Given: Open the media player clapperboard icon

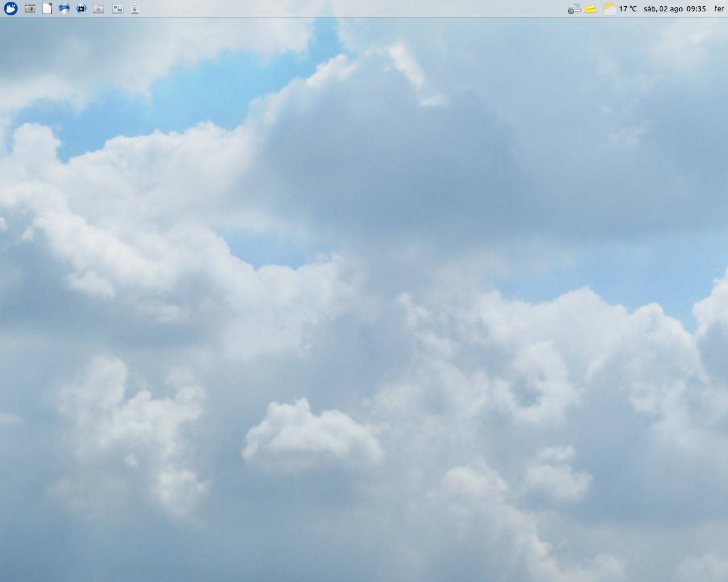Looking at the screenshot, I should point(81,9).
